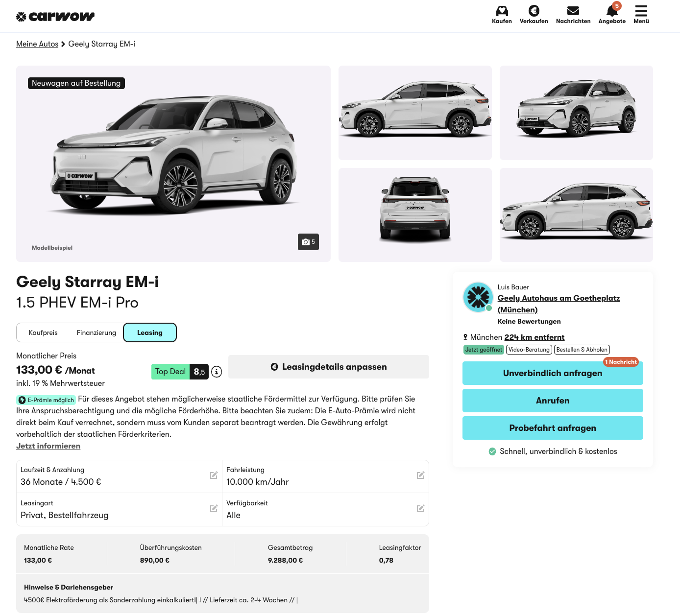Click Unverbindlich anfragen button

click(x=553, y=373)
